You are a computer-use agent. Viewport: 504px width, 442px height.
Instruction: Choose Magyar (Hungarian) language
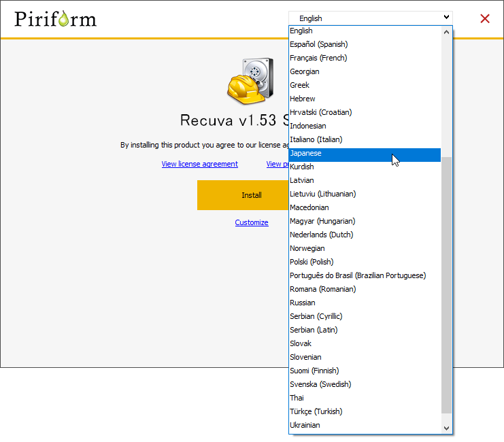pos(365,221)
